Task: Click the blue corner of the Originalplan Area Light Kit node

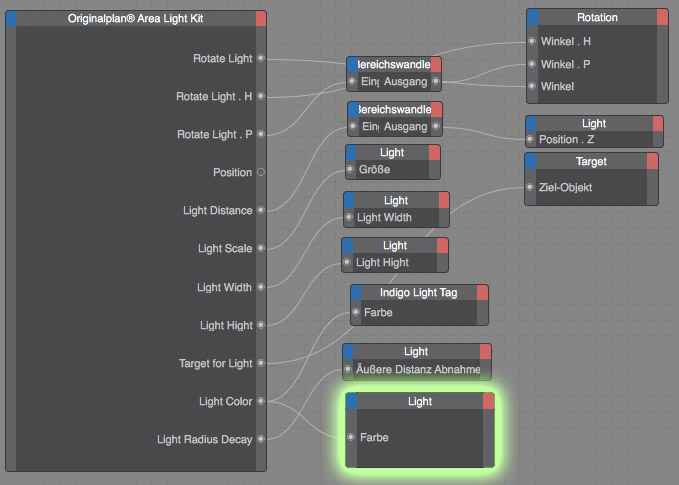Action: point(11,18)
